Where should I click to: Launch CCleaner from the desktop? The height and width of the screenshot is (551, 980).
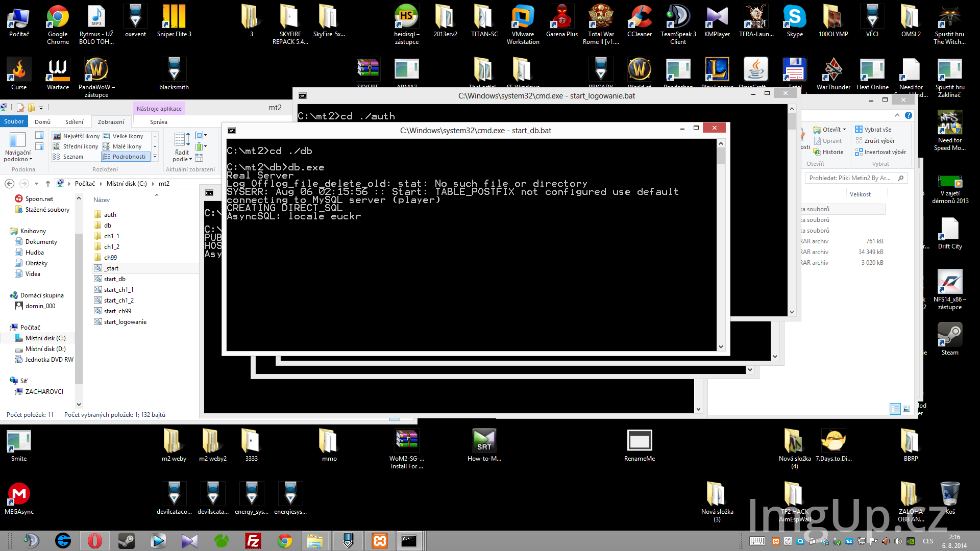pos(640,20)
